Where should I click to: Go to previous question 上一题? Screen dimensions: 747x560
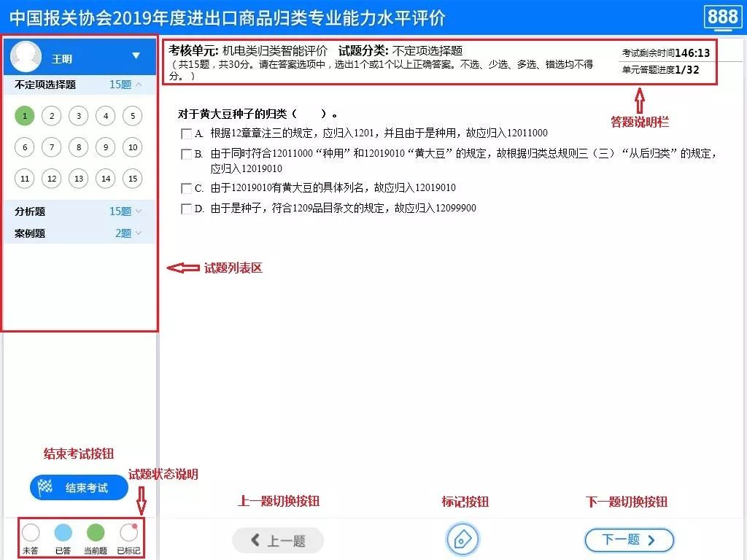point(278,540)
